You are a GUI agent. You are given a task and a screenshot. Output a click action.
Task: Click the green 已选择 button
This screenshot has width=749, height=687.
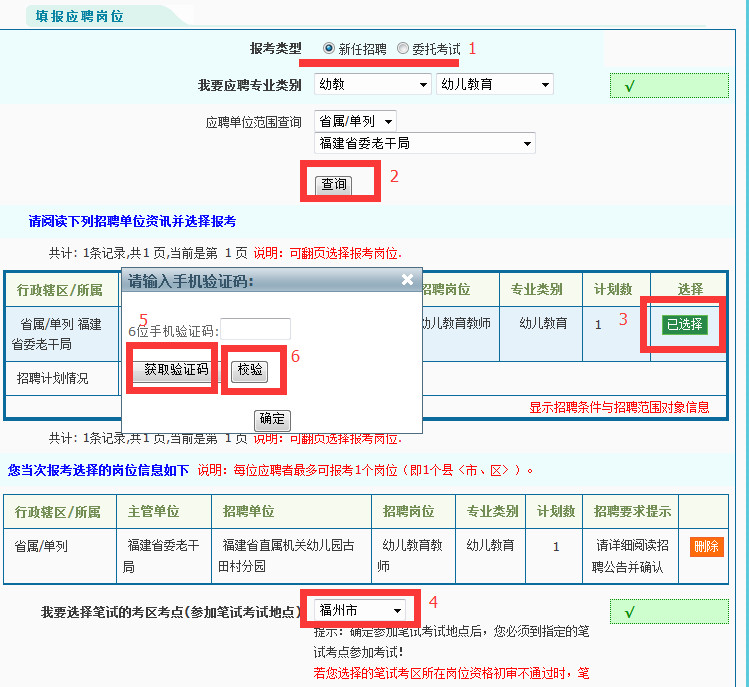pyautogui.click(x=684, y=324)
